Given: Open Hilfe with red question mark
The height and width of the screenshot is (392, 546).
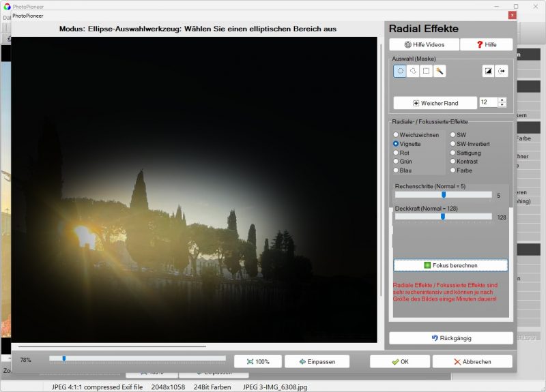Looking at the screenshot, I should pos(486,44).
